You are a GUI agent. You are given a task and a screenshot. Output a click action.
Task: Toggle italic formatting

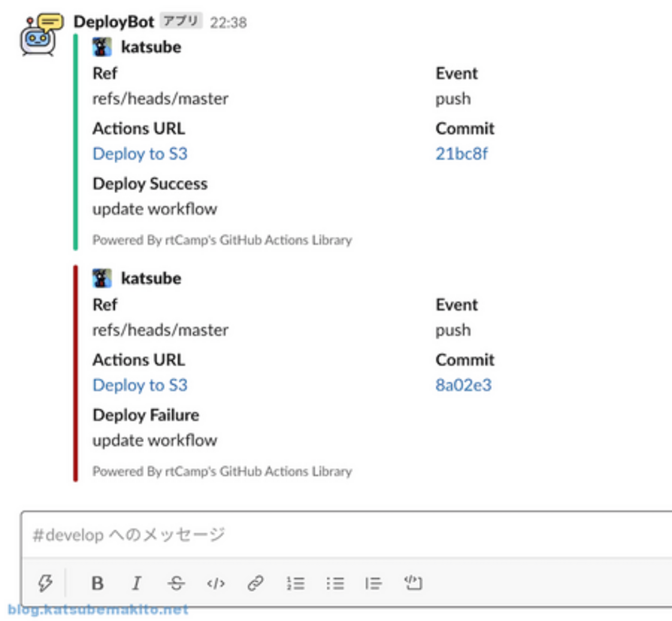point(136,583)
